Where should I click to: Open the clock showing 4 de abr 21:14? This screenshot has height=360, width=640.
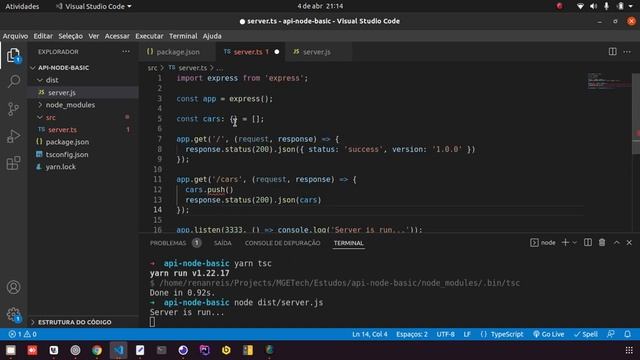(x=320, y=6)
